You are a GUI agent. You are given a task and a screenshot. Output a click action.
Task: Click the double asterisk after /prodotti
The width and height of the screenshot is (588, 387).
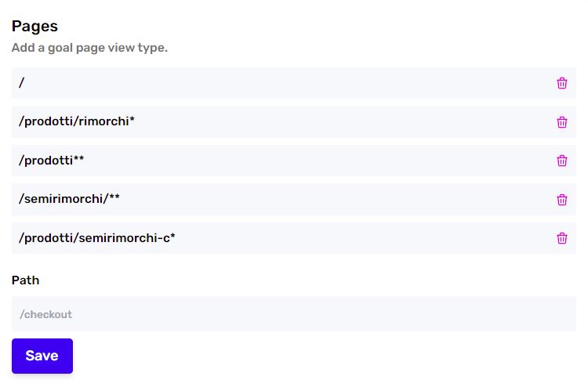[78, 158]
